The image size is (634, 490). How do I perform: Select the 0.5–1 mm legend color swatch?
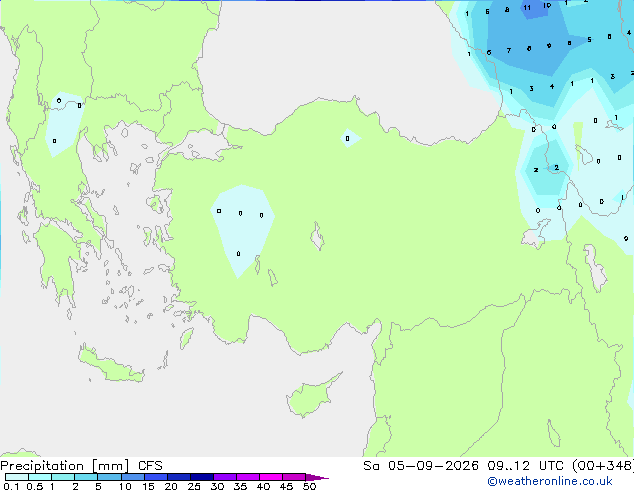coord(40,477)
